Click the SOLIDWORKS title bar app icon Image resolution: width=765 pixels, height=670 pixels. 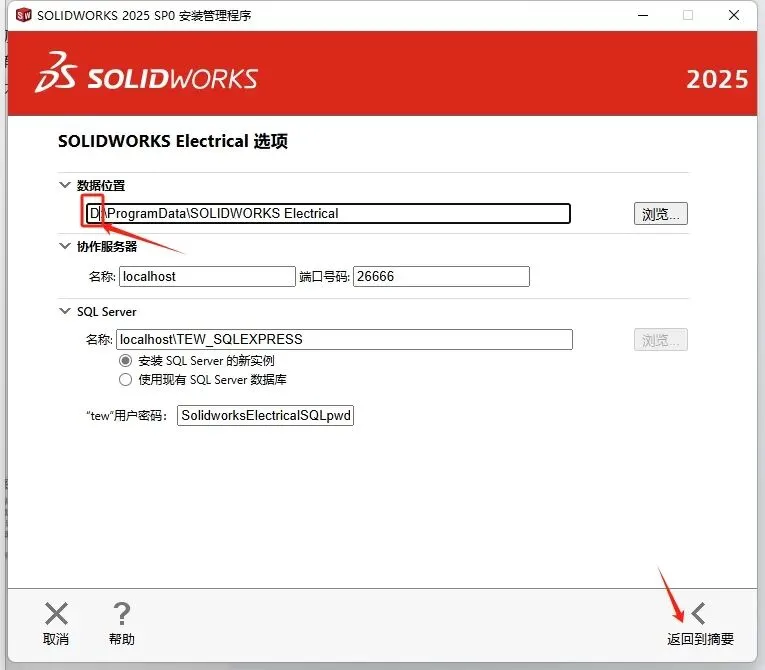[23, 15]
